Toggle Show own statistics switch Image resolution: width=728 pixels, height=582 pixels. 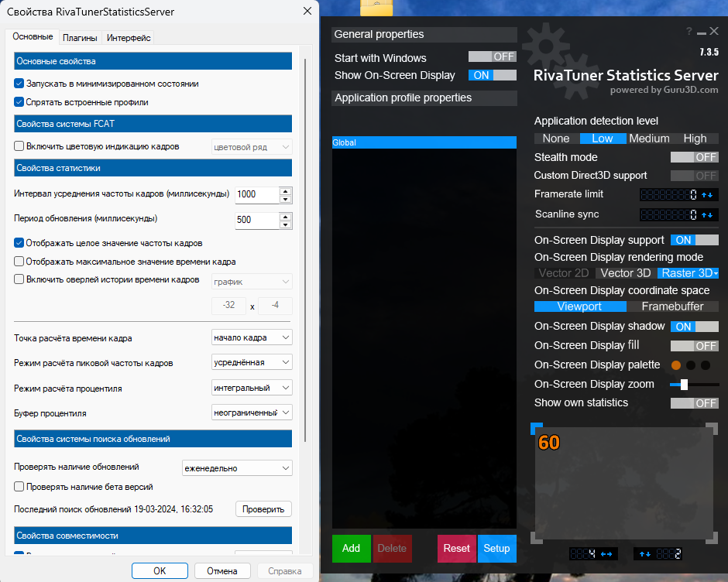tap(695, 403)
